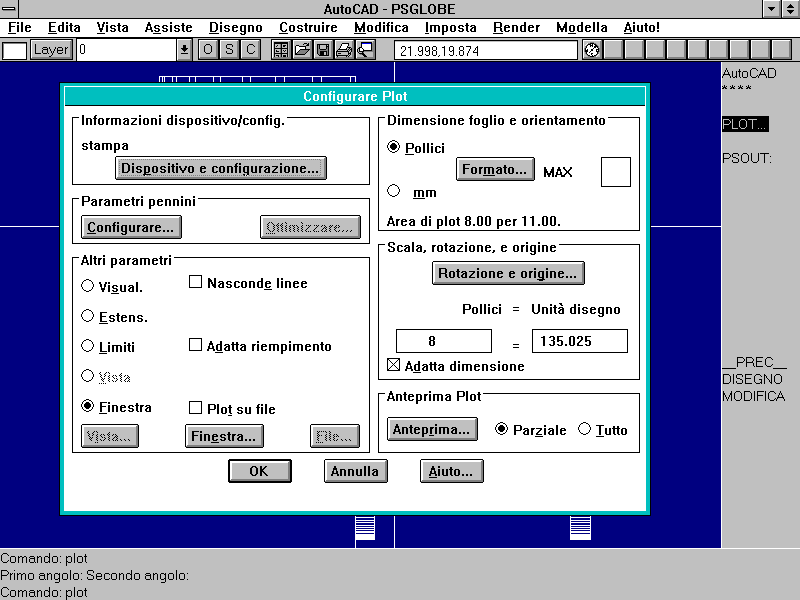Click OK in Configurare Plot dialog
This screenshot has height=600, width=800.
click(x=260, y=471)
